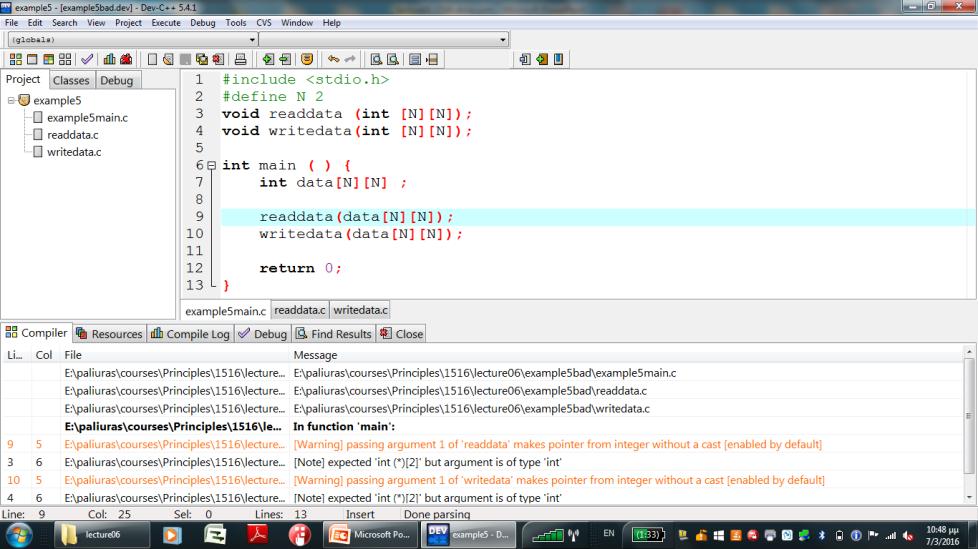Click the 'In function 'main':' message row

point(344,427)
